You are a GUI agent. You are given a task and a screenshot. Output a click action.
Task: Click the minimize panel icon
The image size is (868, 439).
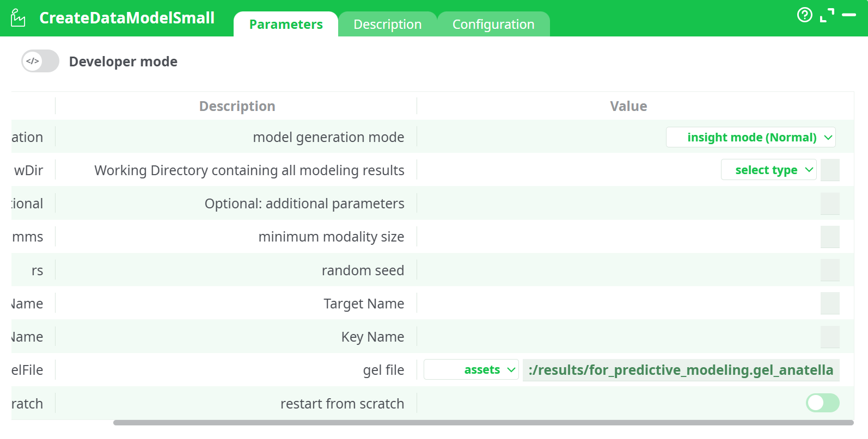[x=849, y=15]
